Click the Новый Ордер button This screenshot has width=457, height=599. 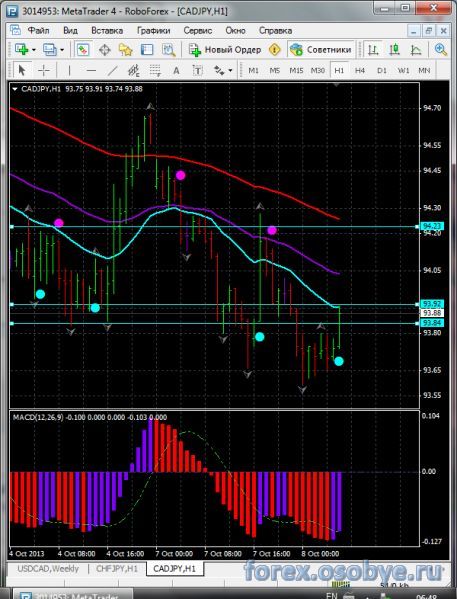225,50
